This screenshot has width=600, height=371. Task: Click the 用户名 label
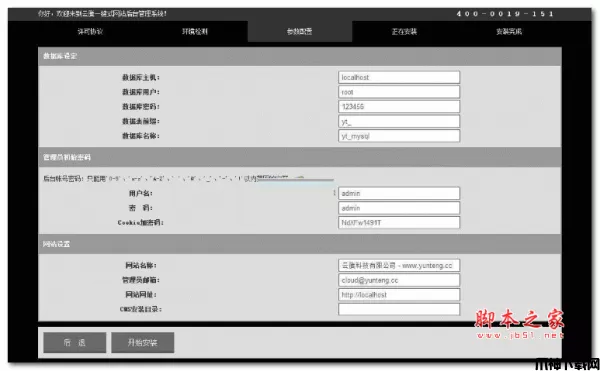pyautogui.click(x=141, y=194)
